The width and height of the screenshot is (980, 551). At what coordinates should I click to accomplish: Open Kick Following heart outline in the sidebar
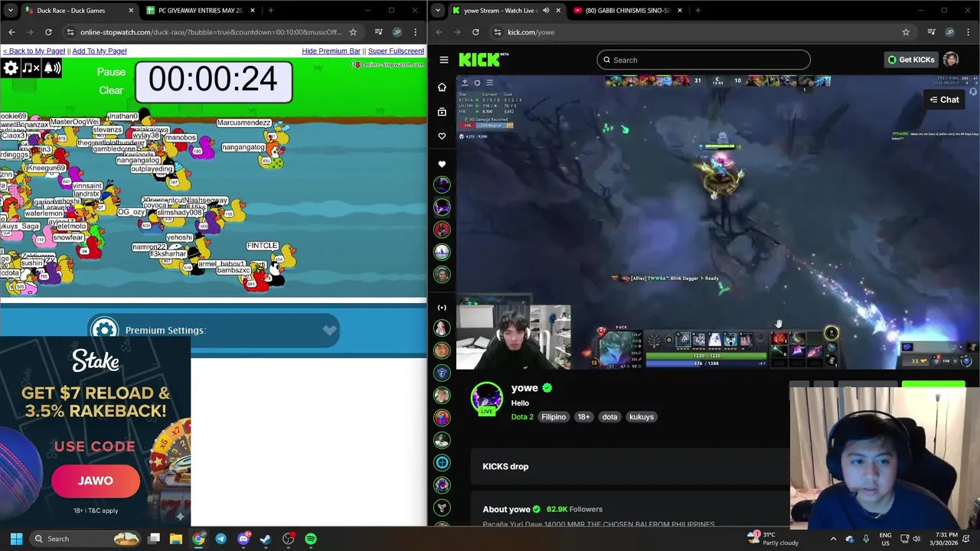(x=442, y=136)
